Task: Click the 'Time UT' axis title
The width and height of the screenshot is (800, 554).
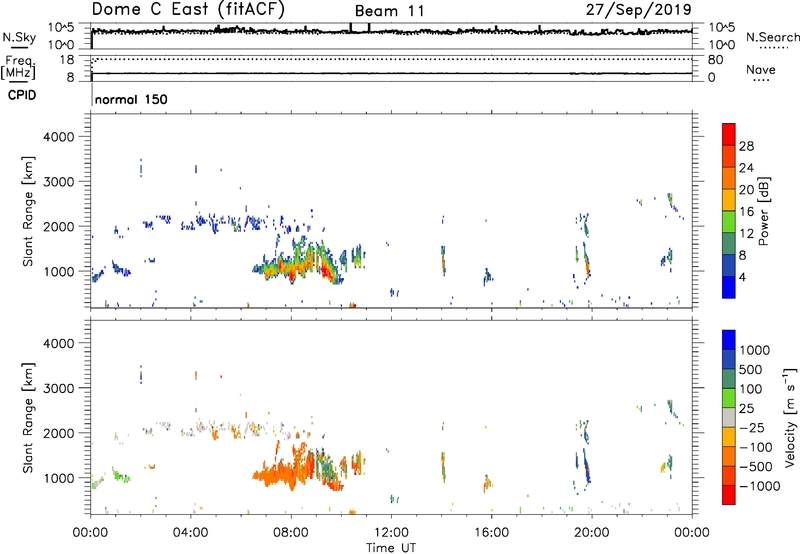Action: pos(391,548)
